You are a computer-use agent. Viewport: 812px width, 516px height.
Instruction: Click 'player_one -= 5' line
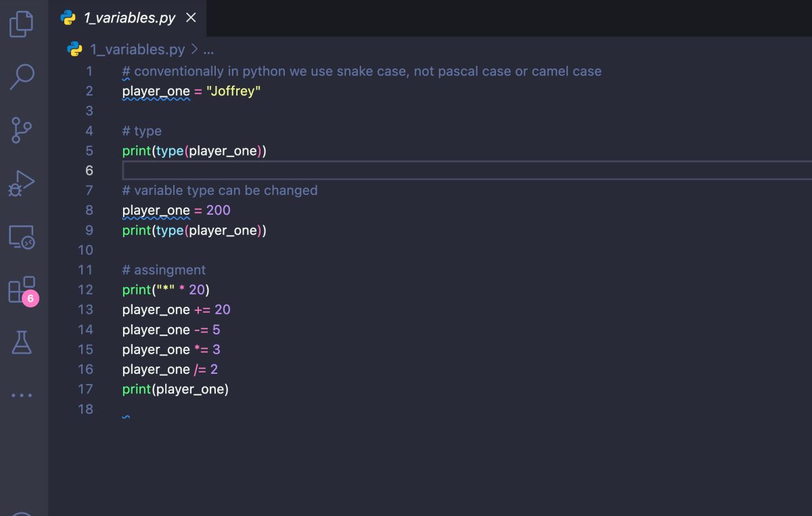coord(171,330)
